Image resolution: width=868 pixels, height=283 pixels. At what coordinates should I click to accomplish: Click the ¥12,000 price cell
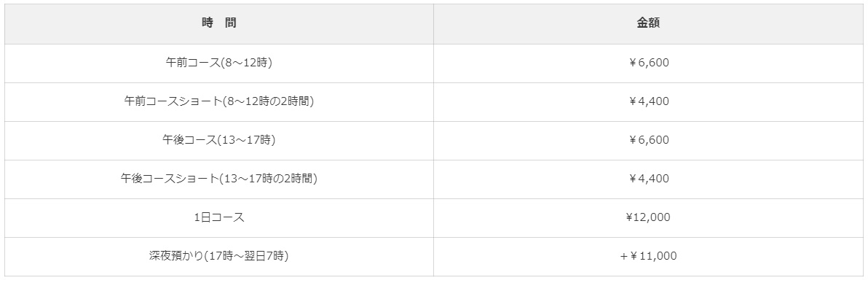coord(648,218)
